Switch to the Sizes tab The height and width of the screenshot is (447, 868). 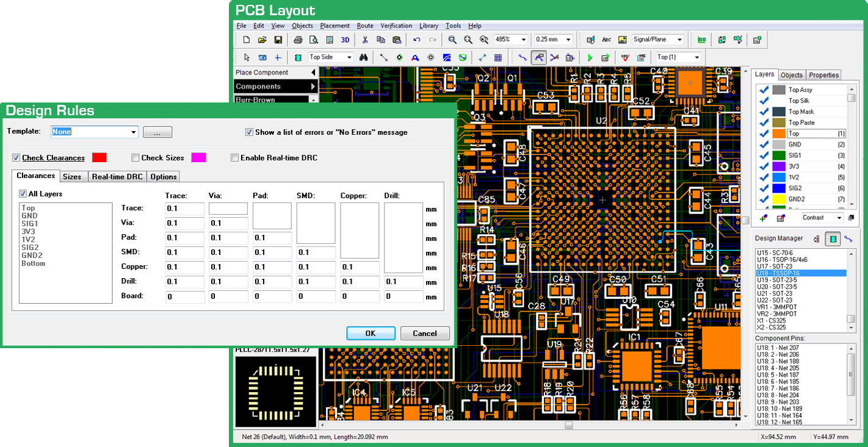[72, 177]
